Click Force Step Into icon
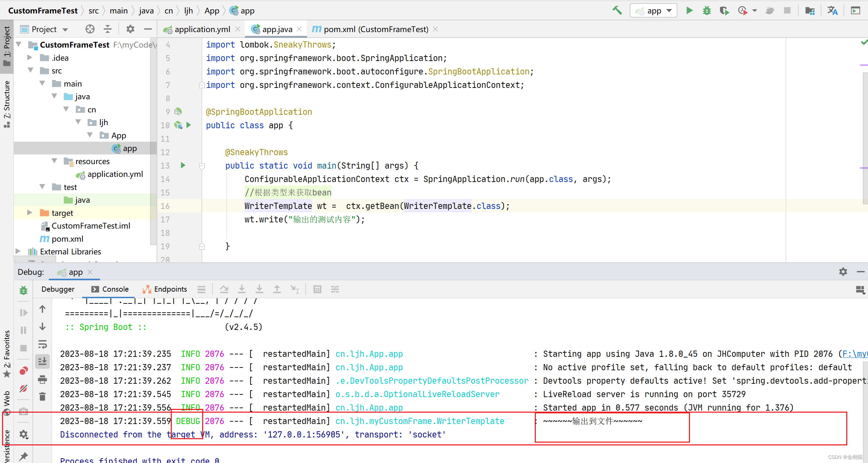Viewport: 868px width, 463px height. tap(259, 289)
